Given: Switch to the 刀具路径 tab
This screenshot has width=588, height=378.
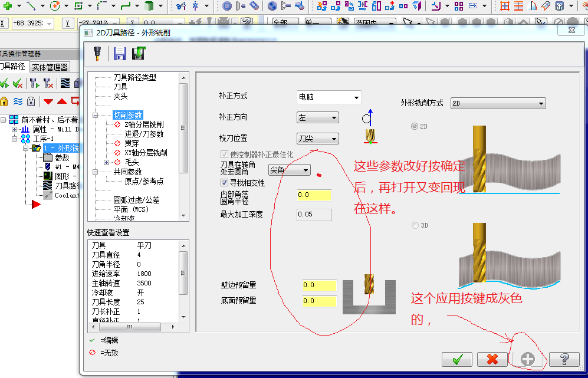Looking at the screenshot, I should click(13, 67).
